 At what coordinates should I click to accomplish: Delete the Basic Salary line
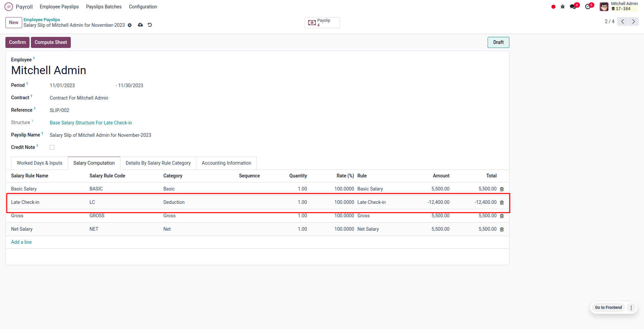[x=502, y=189]
